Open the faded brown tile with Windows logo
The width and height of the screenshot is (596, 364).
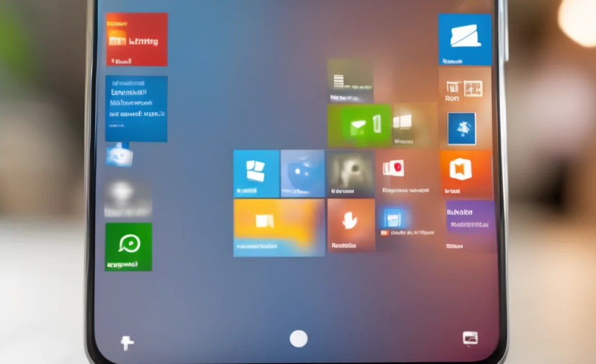tap(415, 126)
